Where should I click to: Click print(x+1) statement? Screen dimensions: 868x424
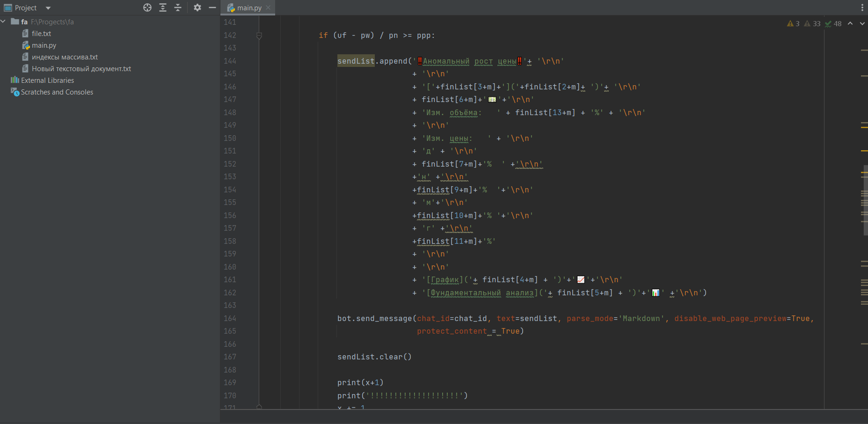(x=360, y=382)
